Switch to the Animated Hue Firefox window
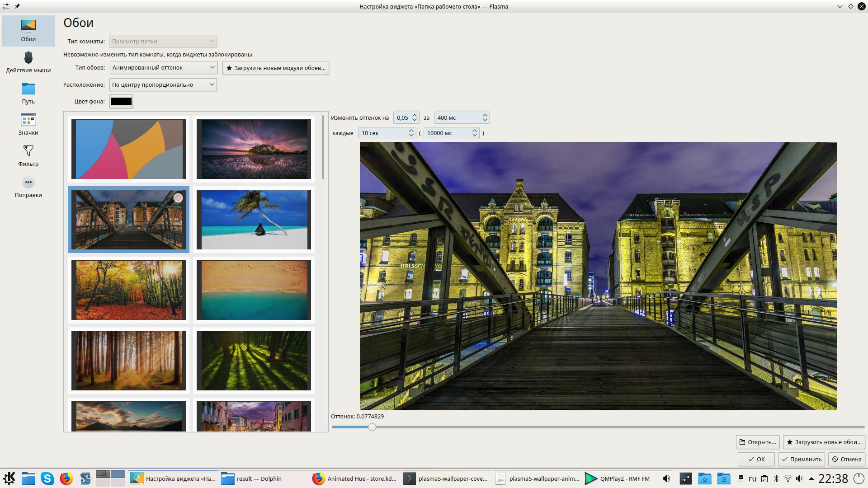The image size is (868, 488). [355, 479]
